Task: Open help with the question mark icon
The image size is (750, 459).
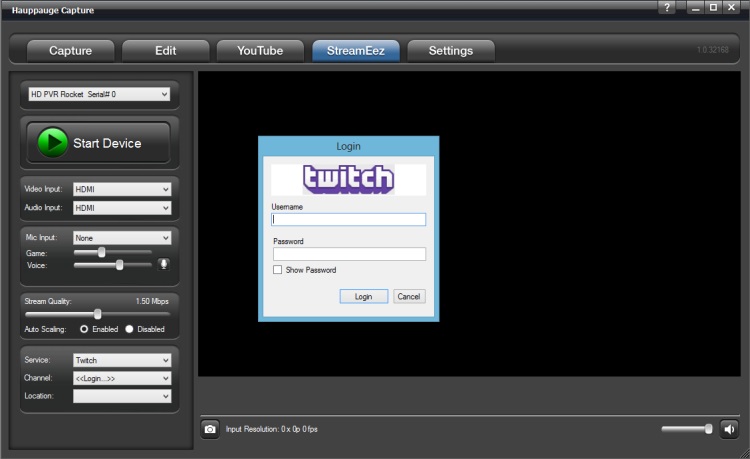Action: (667, 7)
